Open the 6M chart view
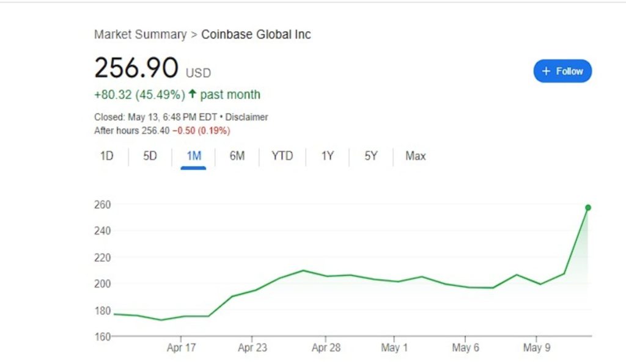The height and width of the screenshot is (364, 626). 237,156
